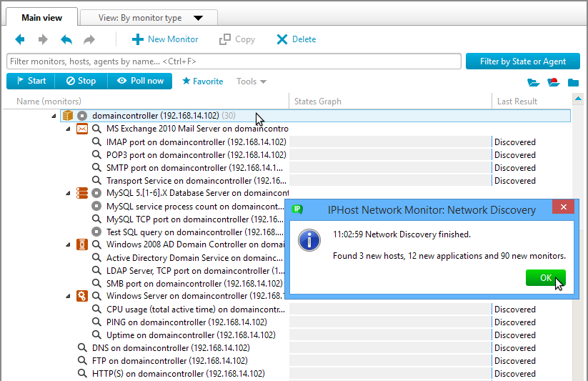Select PING on domaincontroller monitor
This screenshot has width=588, height=381.
pyautogui.click(x=186, y=322)
